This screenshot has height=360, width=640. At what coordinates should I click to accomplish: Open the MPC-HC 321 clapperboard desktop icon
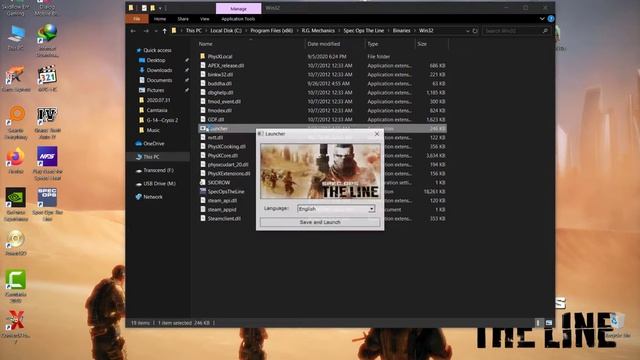point(47,78)
